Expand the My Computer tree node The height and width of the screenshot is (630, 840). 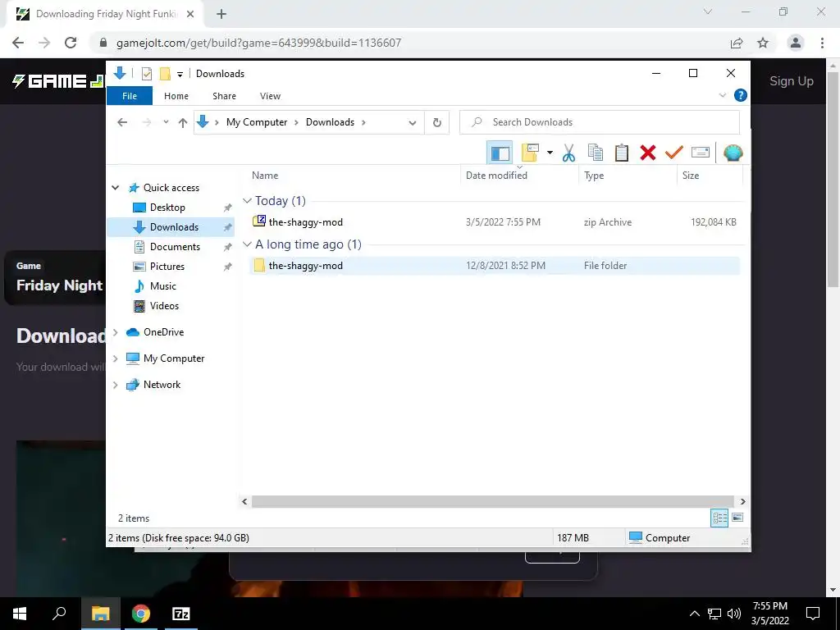click(115, 358)
